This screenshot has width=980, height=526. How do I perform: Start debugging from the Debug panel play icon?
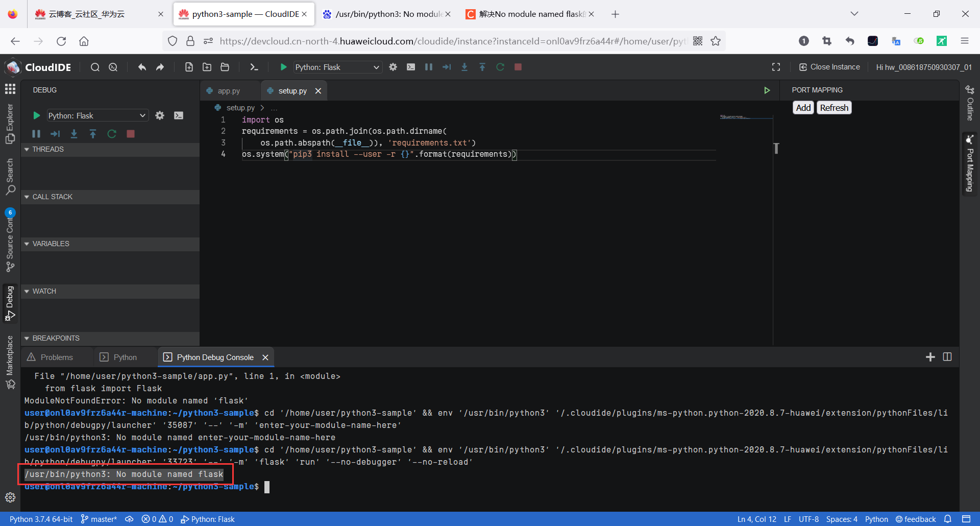[36, 115]
